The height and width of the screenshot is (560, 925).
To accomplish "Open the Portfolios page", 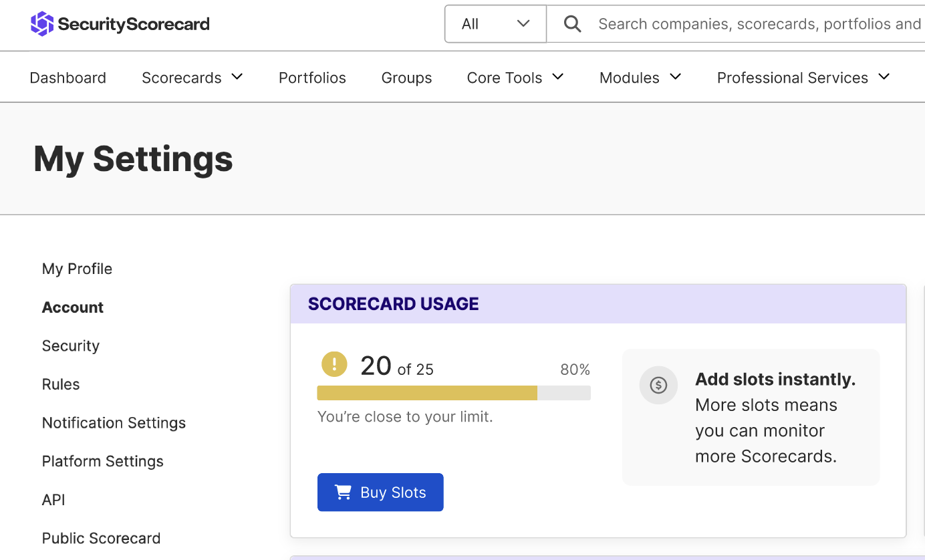I will click(312, 78).
